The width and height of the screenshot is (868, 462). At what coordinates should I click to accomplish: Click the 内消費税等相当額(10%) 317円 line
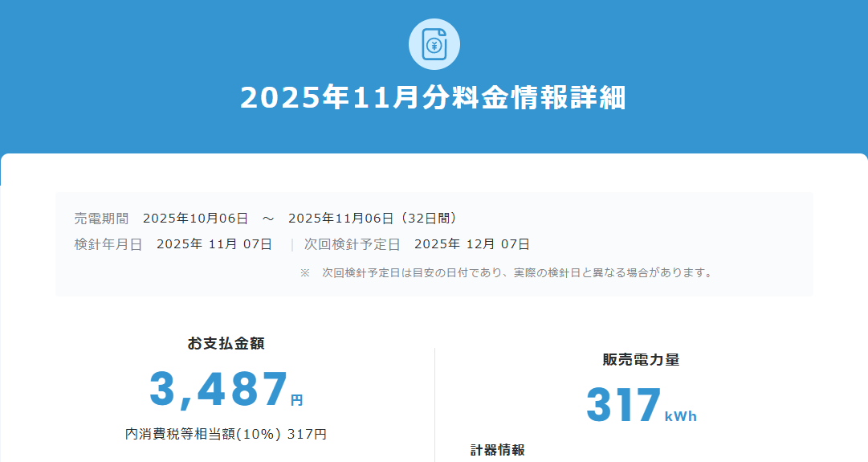tap(226, 434)
